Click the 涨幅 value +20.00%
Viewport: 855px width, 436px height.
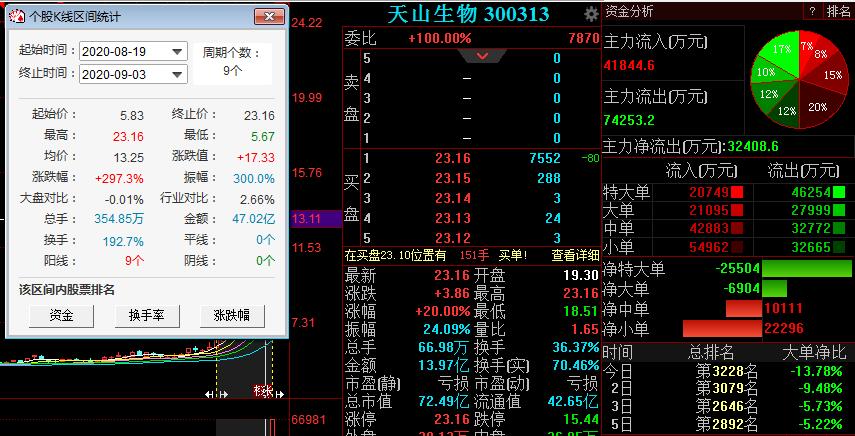[x=443, y=311]
